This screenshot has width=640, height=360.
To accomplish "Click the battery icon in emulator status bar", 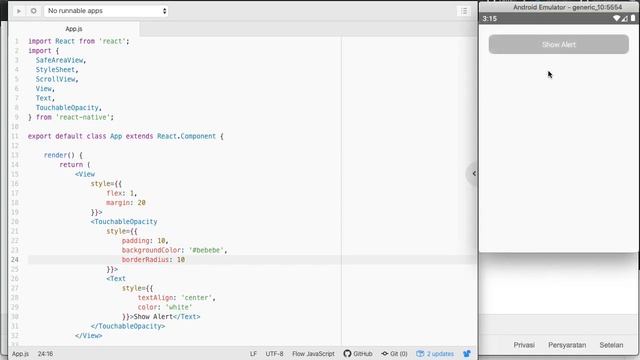I will point(633,18).
